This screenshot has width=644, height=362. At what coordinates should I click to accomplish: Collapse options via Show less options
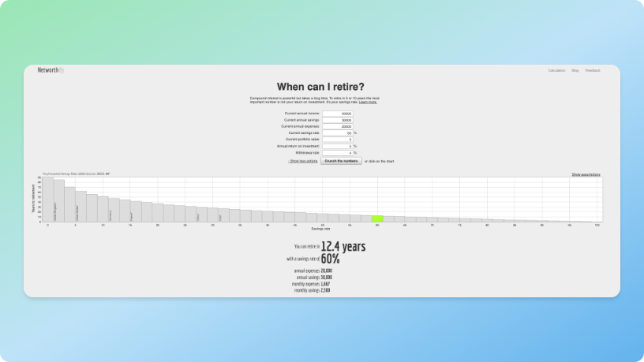[303, 162]
